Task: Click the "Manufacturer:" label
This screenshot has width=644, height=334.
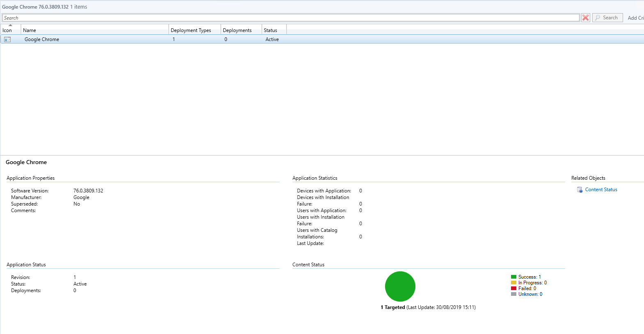Action: pyautogui.click(x=26, y=197)
